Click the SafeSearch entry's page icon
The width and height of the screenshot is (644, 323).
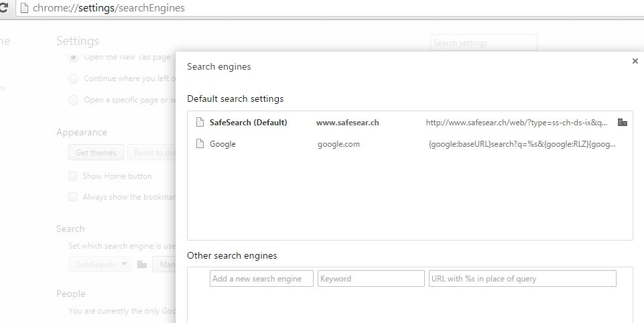(x=198, y=123)
